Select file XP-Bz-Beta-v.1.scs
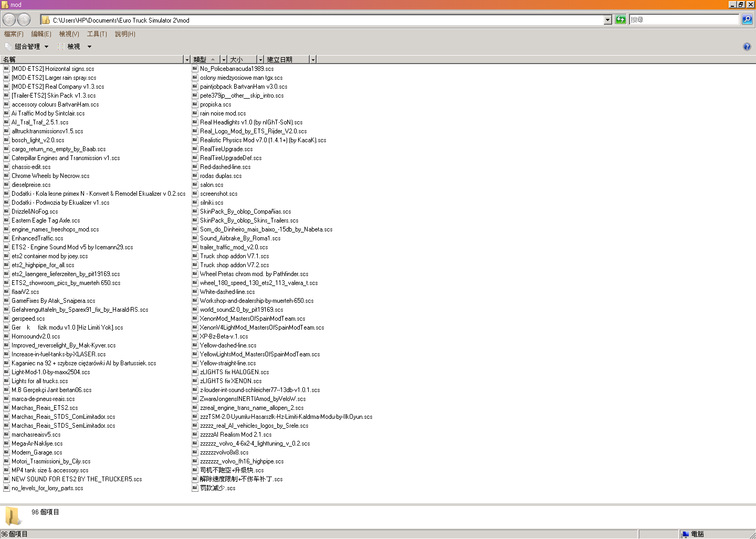 (224, 336)
